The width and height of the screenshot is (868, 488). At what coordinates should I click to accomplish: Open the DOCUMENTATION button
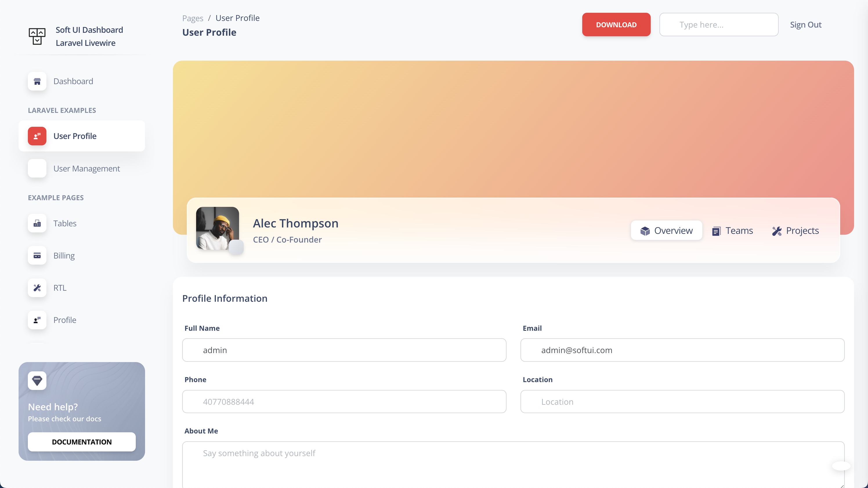coord(82,442)
